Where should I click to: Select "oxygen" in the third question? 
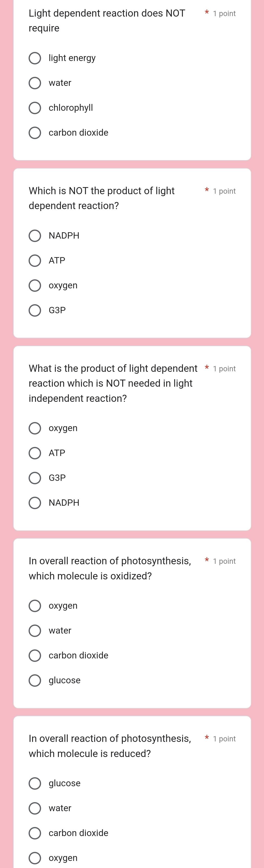point(35,428)
